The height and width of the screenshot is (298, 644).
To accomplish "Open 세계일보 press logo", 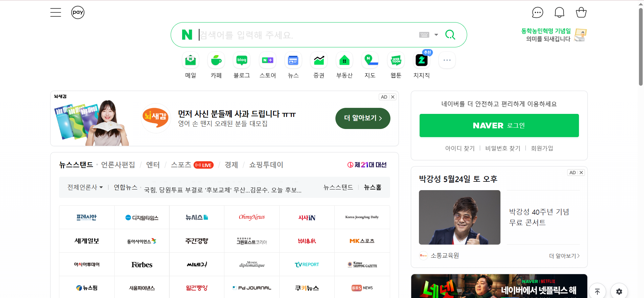I will 87,241.
